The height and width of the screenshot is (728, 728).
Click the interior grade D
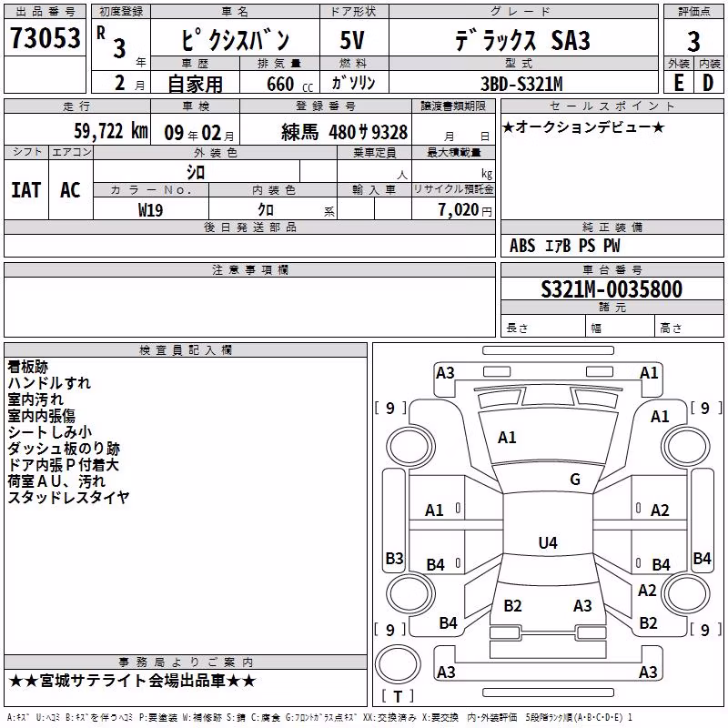708,83
